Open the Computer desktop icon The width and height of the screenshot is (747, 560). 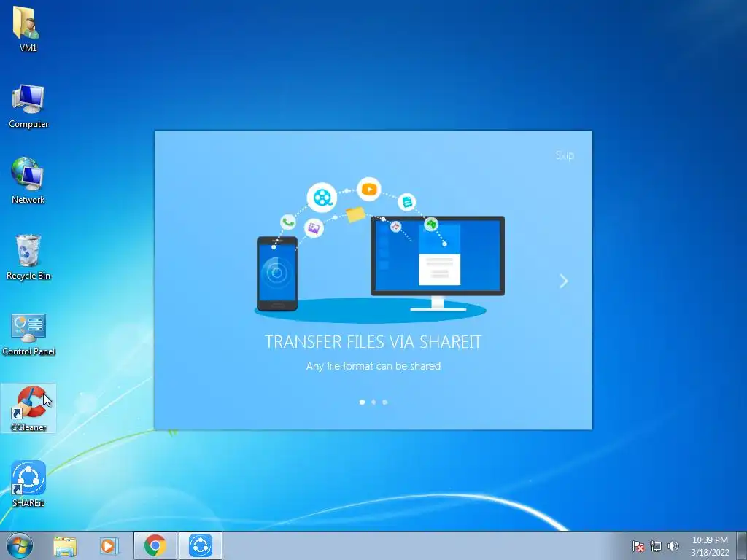[x=28, y=106]
